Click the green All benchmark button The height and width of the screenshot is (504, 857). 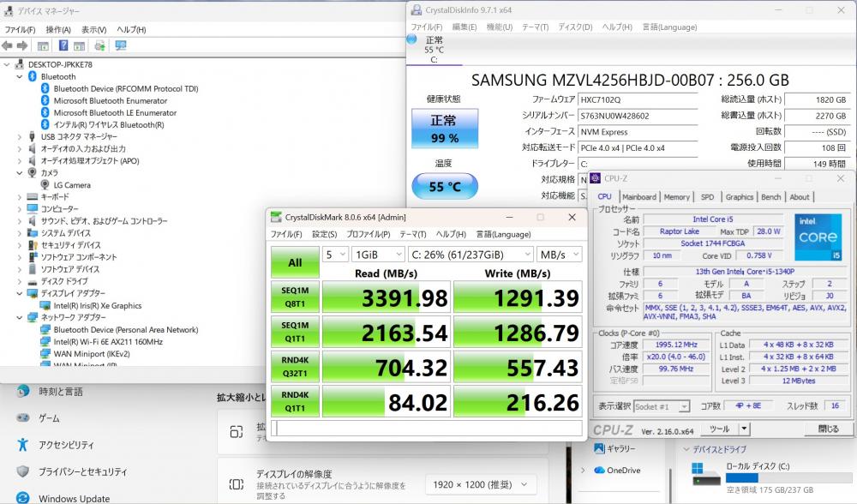(294, 262)
